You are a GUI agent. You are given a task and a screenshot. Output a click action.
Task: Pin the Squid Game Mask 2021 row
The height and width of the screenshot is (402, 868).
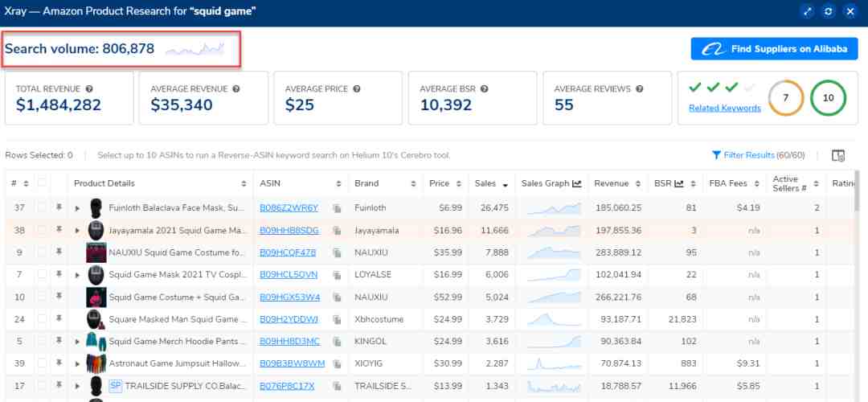tap(59, 273)
